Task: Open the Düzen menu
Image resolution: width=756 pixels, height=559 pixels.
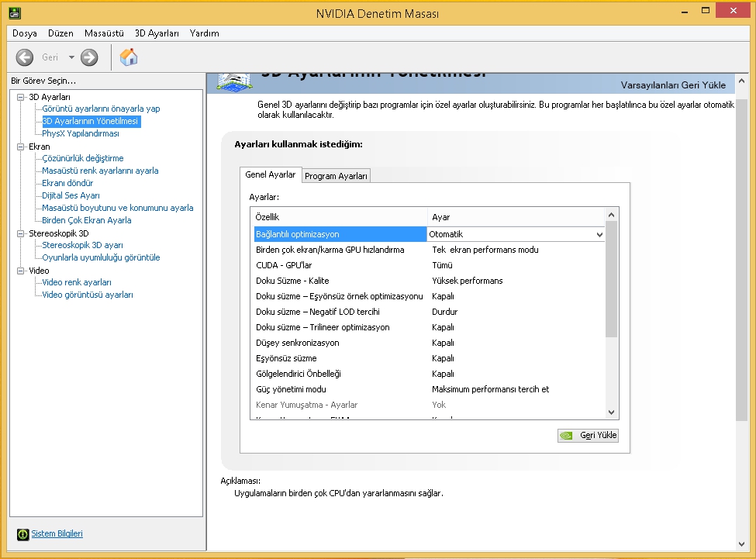Action: (x=60, y=33)
